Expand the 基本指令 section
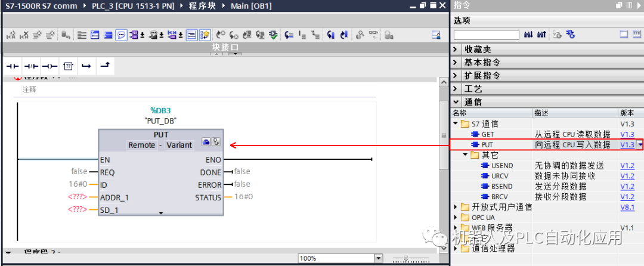The width and height of the screenshot is (644, 266). 454,63
